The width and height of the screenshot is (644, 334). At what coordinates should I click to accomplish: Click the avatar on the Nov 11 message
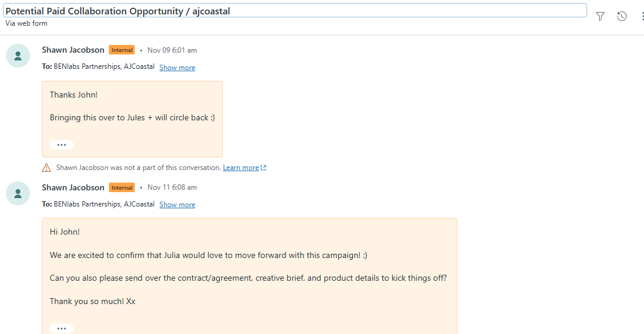(x=18, y=193)
